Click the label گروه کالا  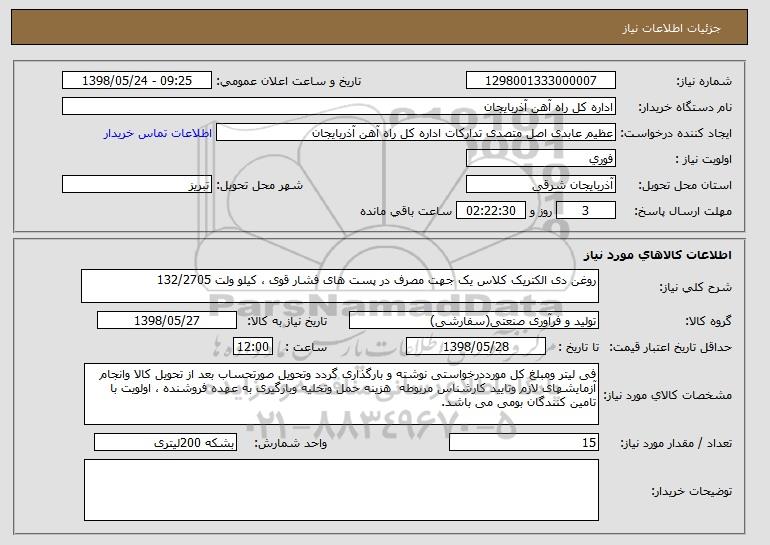pos(709,321)
